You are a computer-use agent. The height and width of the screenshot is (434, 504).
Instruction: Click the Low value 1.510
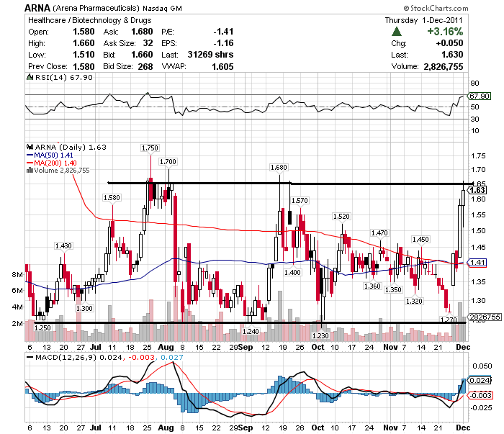click(x=84, y=55)
